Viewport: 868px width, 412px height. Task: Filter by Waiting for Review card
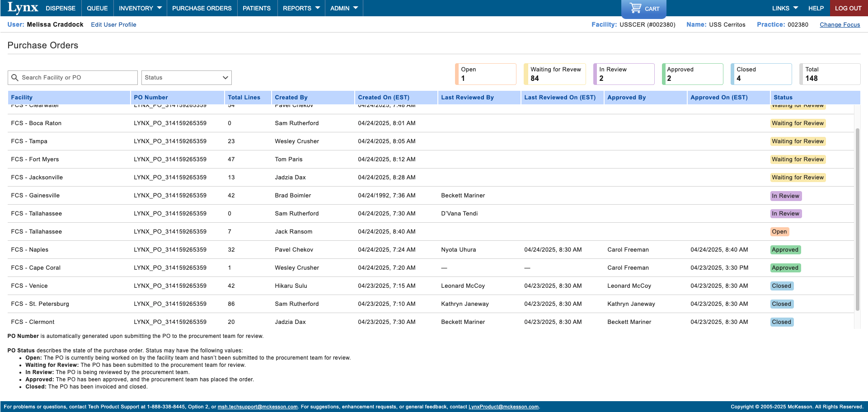point(555,74)
